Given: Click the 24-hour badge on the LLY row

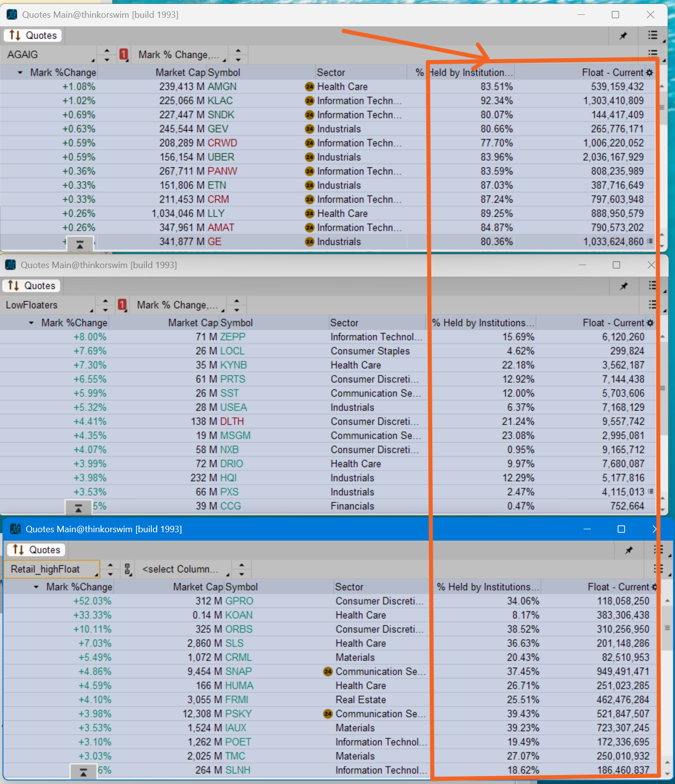Looking at the screenshot, I should point(310,214).
